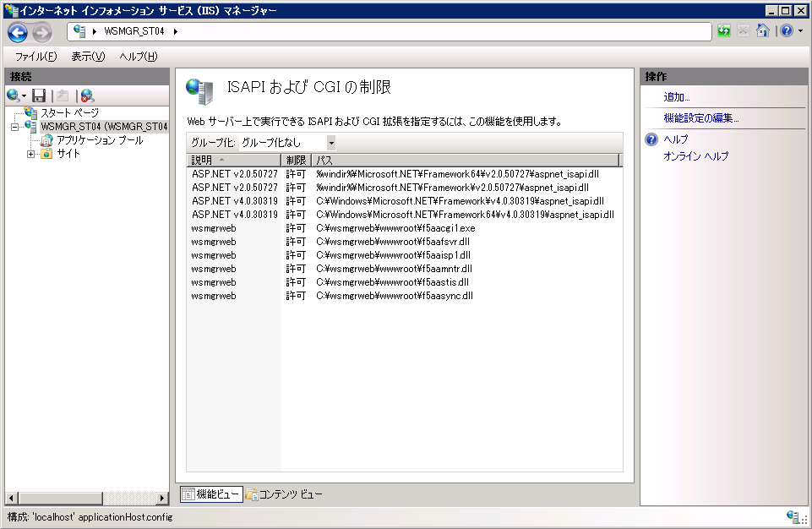Open the オンライン ヘルプ link
This screenshot has height=529, width=812.
click(x=696, y=156)
